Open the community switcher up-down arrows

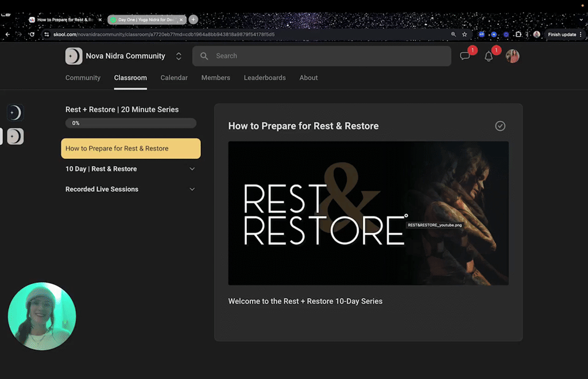(179, 56)
